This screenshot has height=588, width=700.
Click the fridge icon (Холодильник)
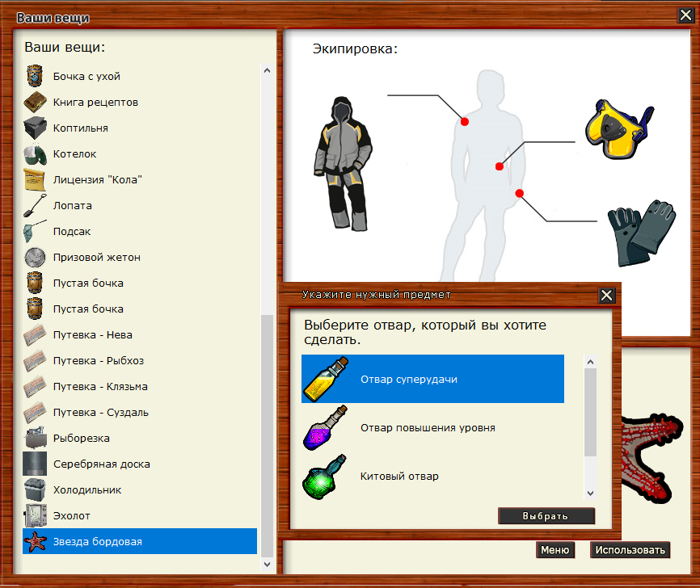35,490
